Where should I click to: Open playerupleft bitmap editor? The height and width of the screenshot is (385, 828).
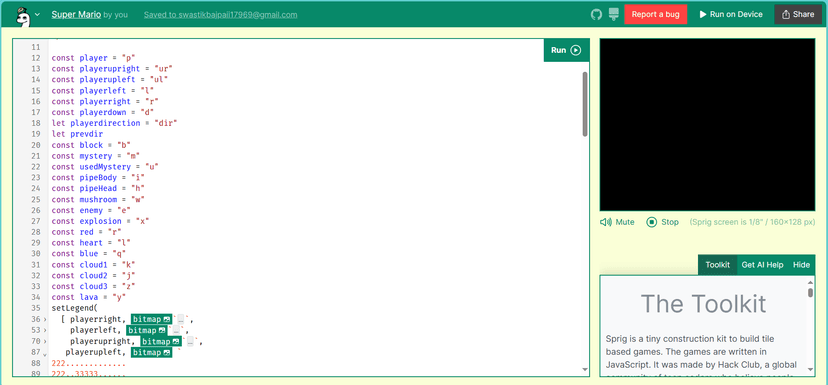pyautogui.click(x=152, y=352)
